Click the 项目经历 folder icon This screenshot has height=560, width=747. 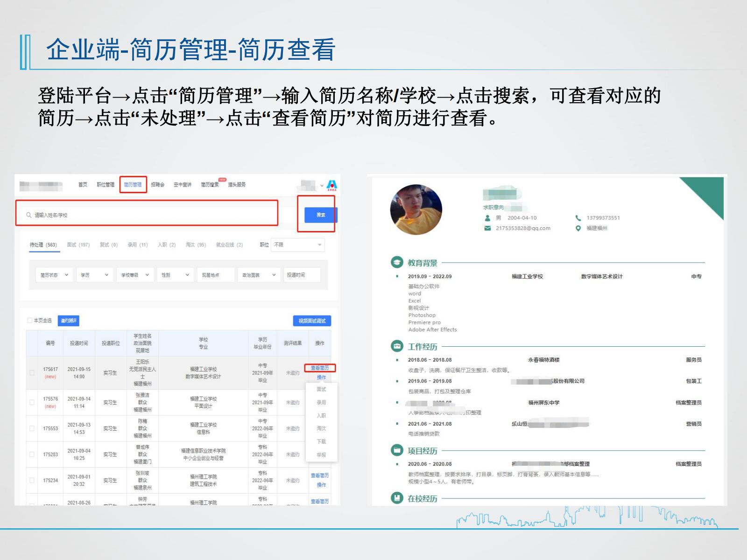pyautogui.click(x=397, y=450)
